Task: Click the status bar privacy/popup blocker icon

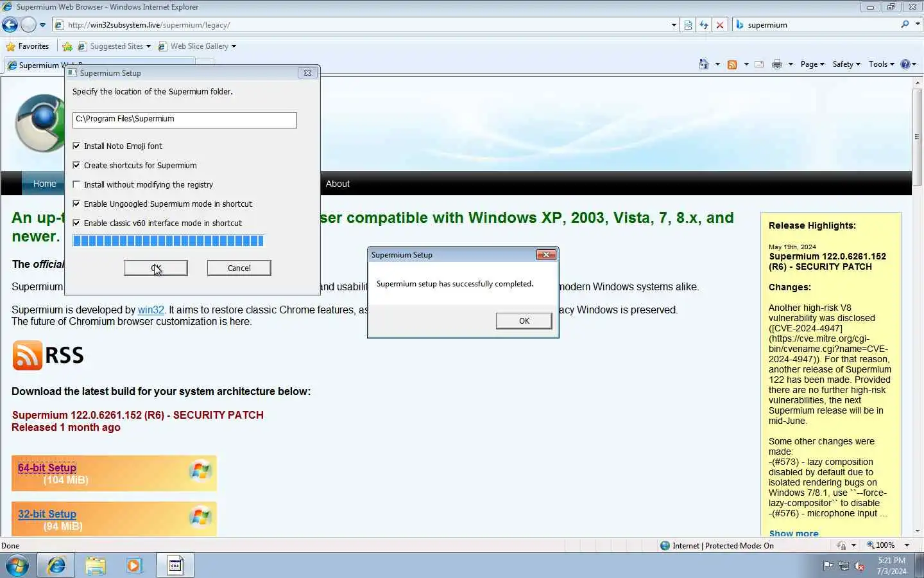Action: click(842, 546)
